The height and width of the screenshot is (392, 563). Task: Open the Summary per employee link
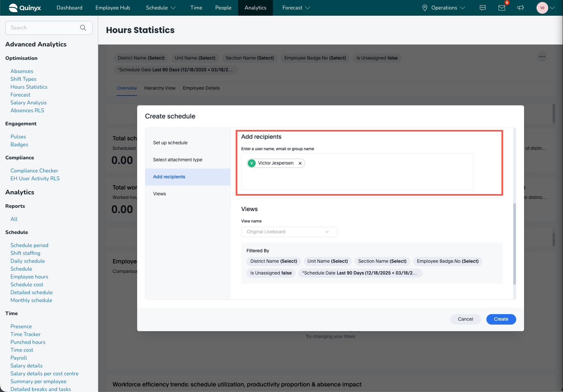pos(38,382)
